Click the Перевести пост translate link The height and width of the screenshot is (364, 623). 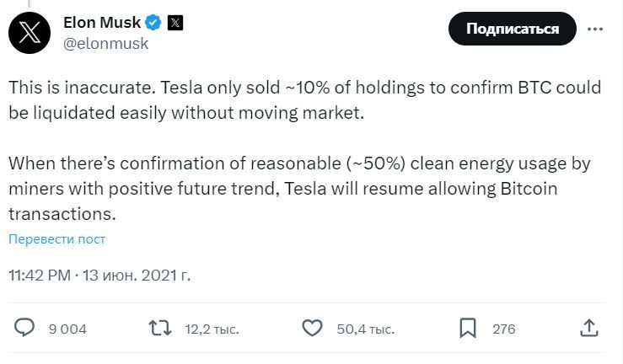pyautogui.click(x=57, y=239)
